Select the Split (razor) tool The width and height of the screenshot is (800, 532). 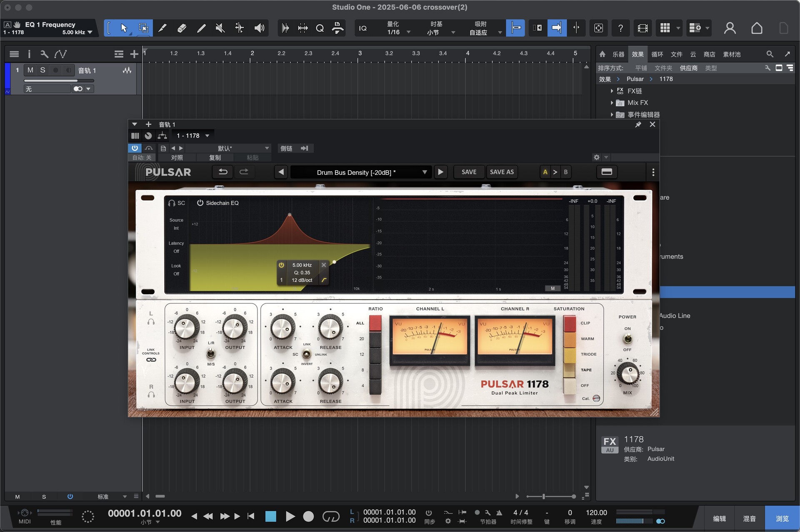pos(162,28)
